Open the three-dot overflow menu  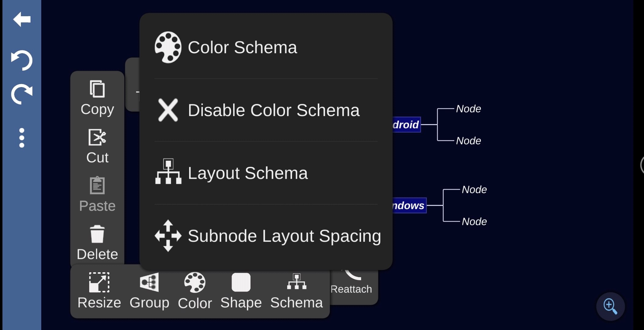click(22, 138)
